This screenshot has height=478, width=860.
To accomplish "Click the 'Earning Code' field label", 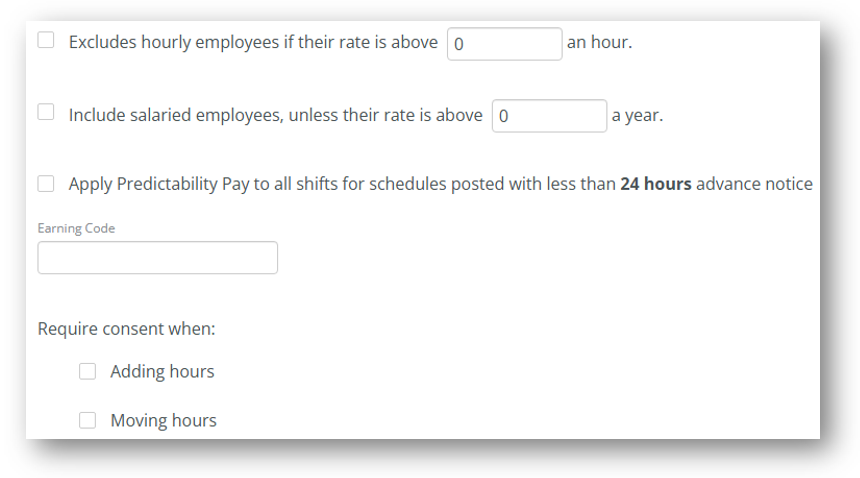I will [x=76, y=228].
